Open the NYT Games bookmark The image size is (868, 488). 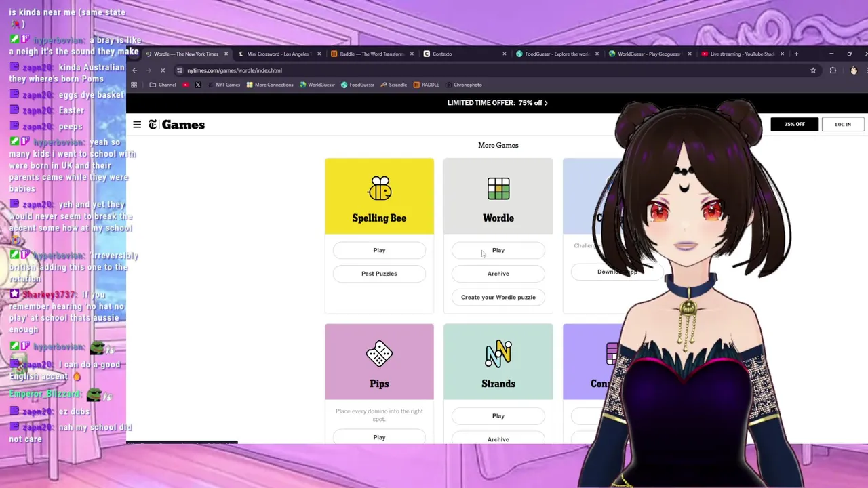point(224,85)
